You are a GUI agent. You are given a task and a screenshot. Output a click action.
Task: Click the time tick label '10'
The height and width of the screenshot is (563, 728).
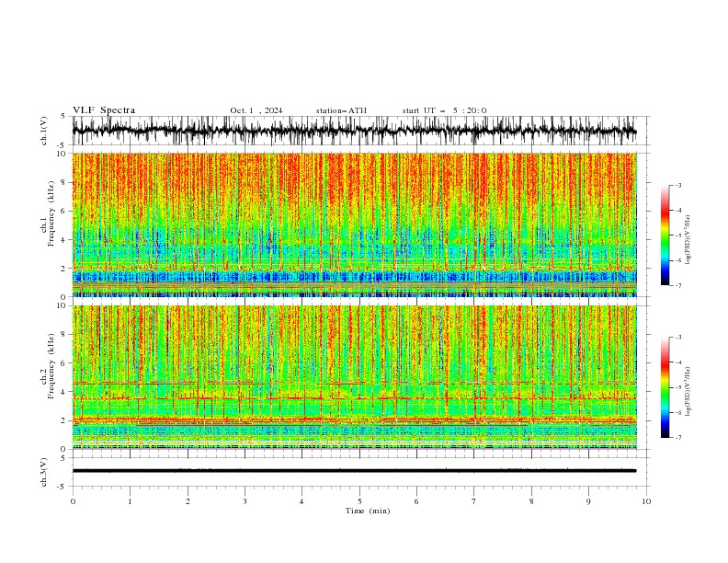646,501
